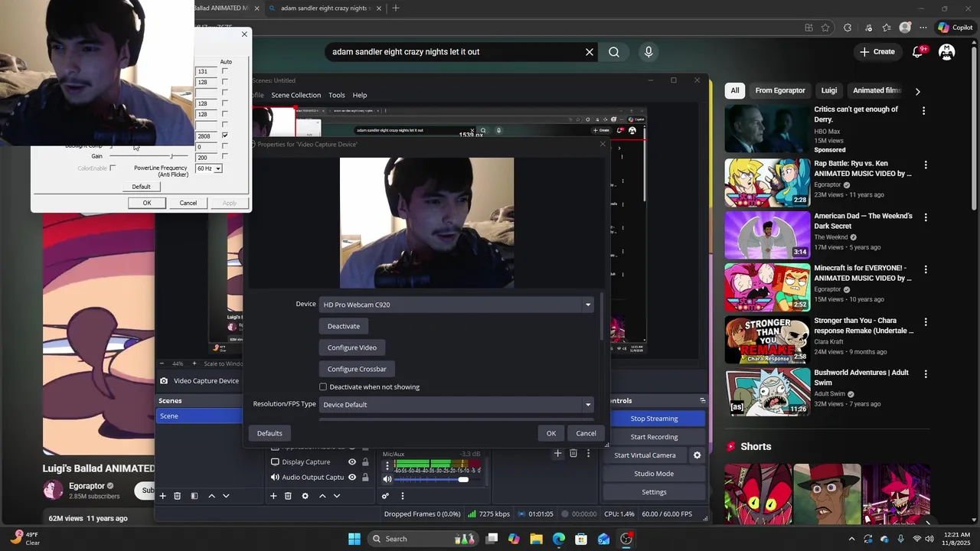The image size is (980, 551).
Task: Open the Windows Start menu
Action: (354, 539)
